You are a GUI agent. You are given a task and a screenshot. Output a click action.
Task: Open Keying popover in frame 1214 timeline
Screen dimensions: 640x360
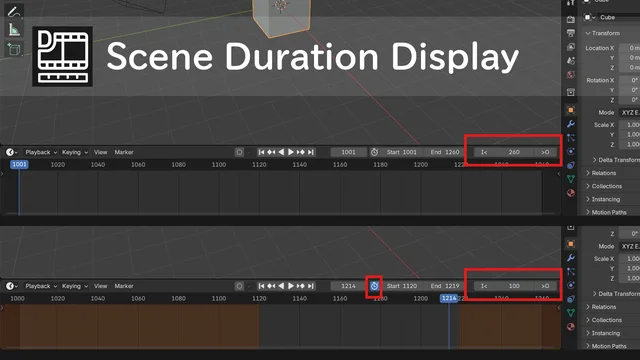point(75,286)
